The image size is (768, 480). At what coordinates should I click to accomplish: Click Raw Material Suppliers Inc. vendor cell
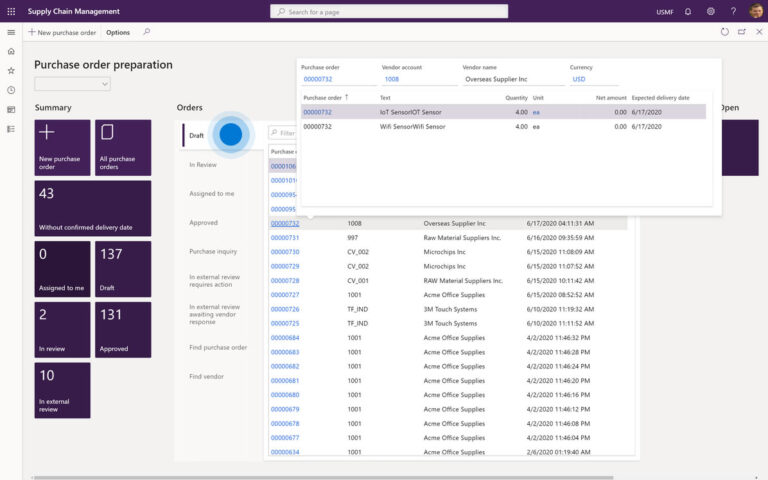pyautogui.click(x=462, y=238)
